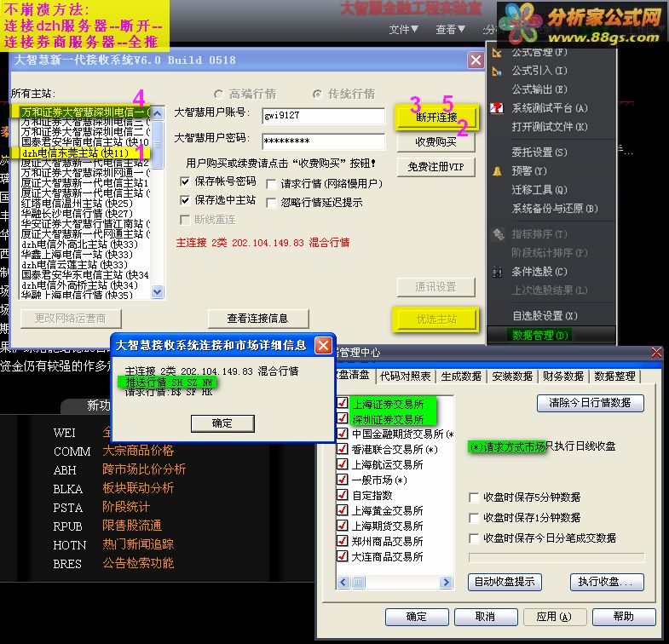Switch to 数据整理 tab
669x644 pixels.
614,377
